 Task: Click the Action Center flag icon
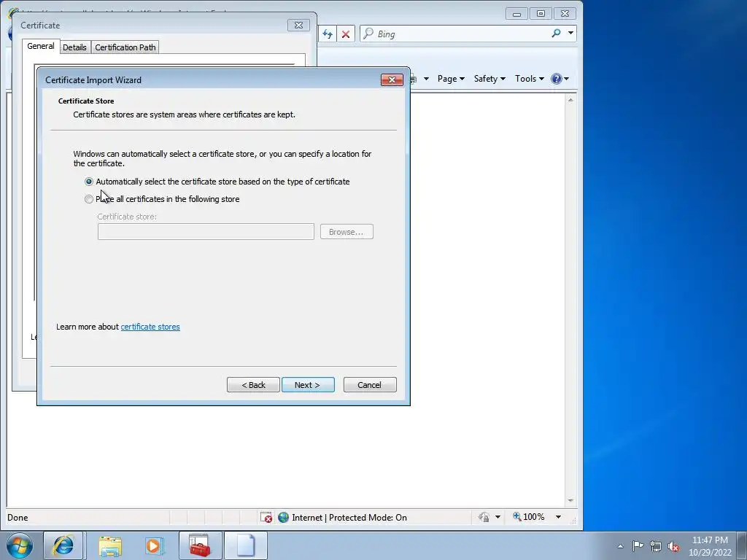click(638, 545)
